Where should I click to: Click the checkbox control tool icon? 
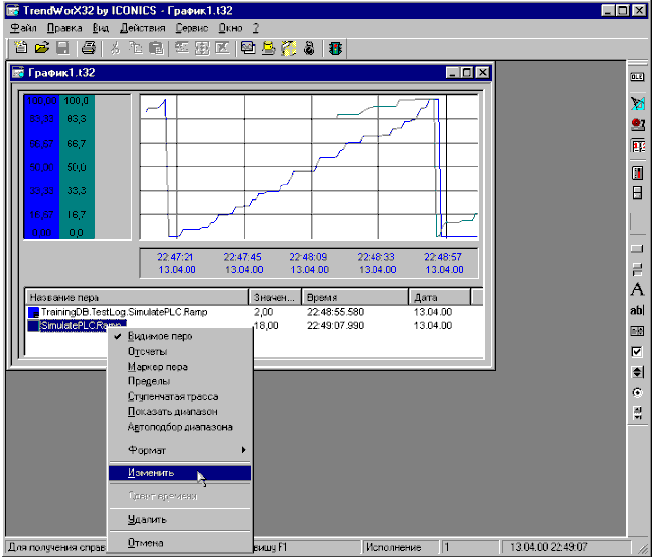pyautogui.click(x=637, y=352)
